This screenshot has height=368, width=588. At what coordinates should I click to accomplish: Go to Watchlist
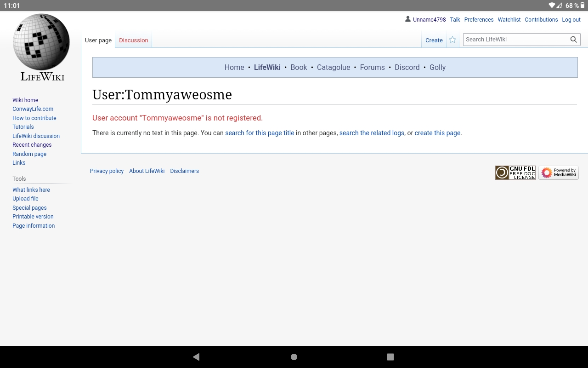pos(509,20)
